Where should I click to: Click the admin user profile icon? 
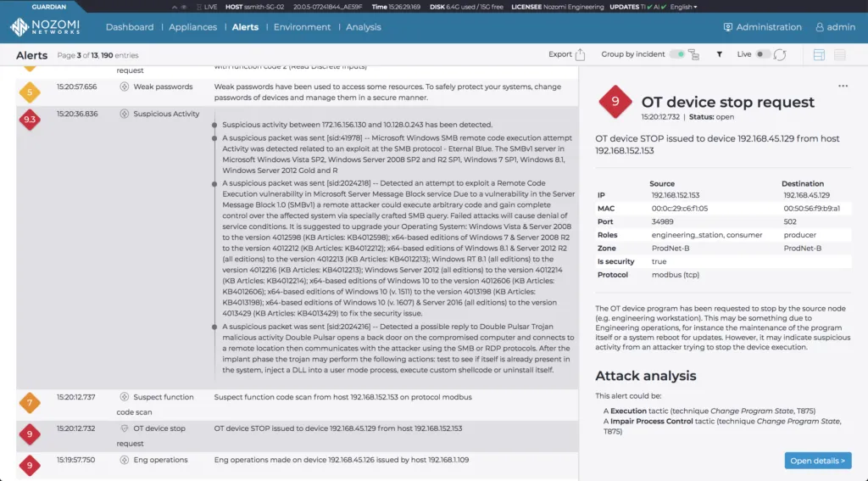coord(820,27)
